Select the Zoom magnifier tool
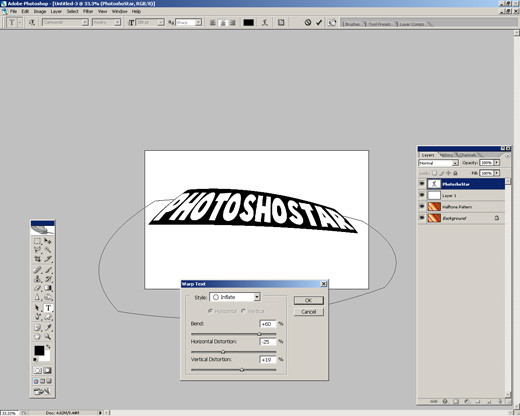 click(x=48, y=337)
